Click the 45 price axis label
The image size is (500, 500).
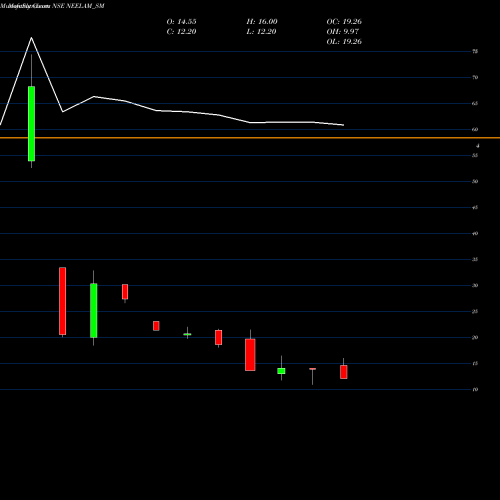coord(475,207)
